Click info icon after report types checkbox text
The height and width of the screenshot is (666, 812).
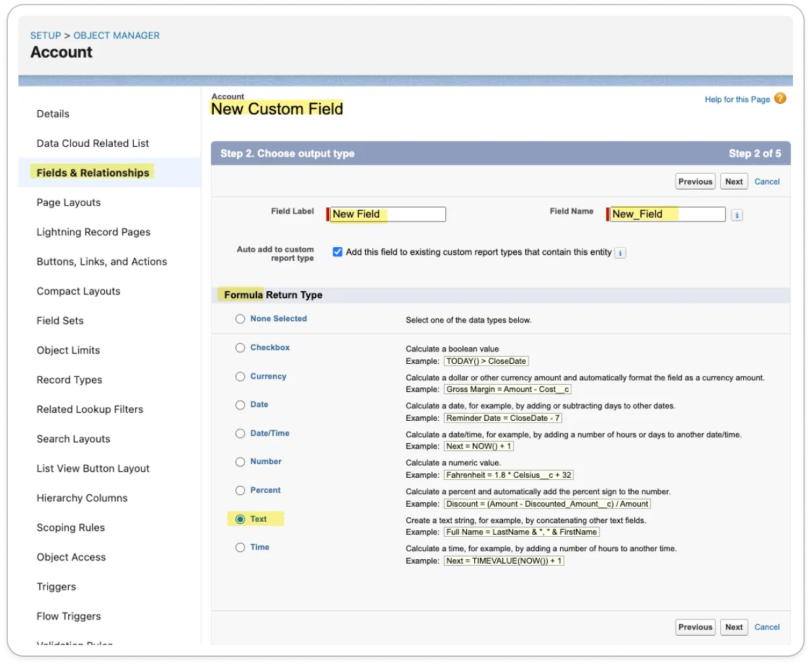620,253
